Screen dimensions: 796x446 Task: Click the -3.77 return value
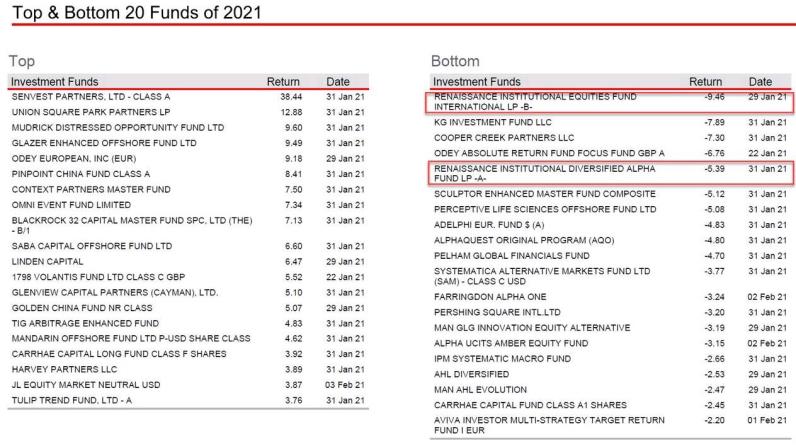[x=714, y=271]
